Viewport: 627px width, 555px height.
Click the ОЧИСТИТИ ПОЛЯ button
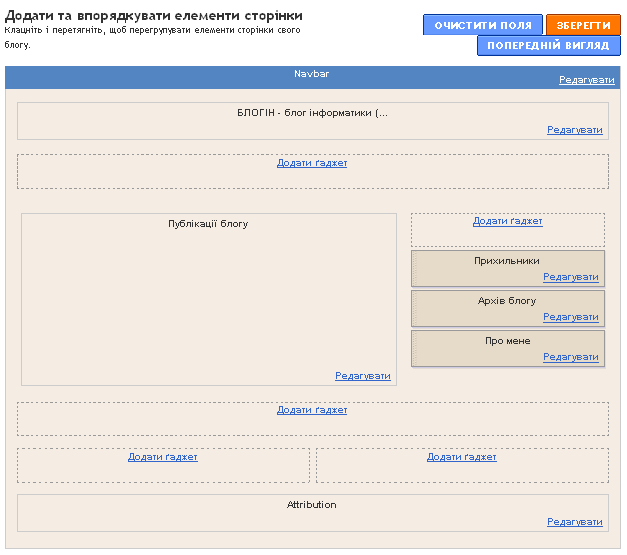click(x=483, y=25)
